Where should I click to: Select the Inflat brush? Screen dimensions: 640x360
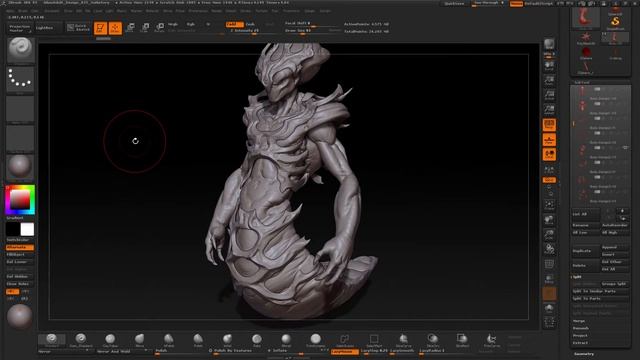pos(227,340)
